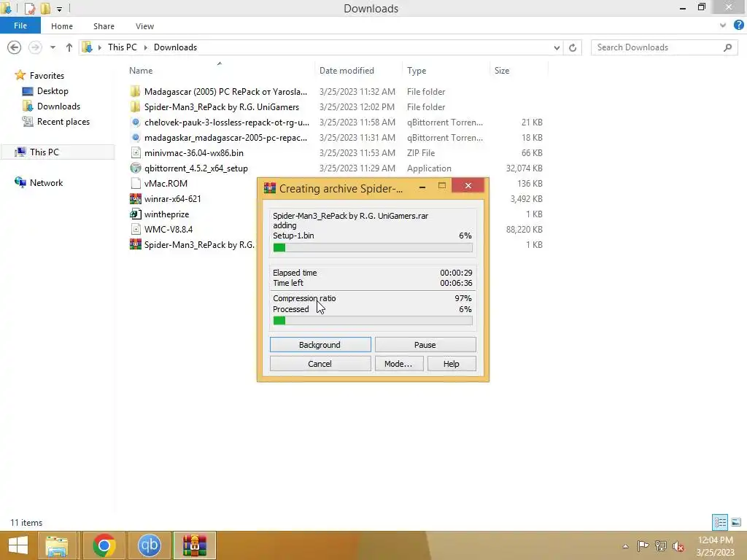Click the Setup-1.bin file progress bar

373,247
